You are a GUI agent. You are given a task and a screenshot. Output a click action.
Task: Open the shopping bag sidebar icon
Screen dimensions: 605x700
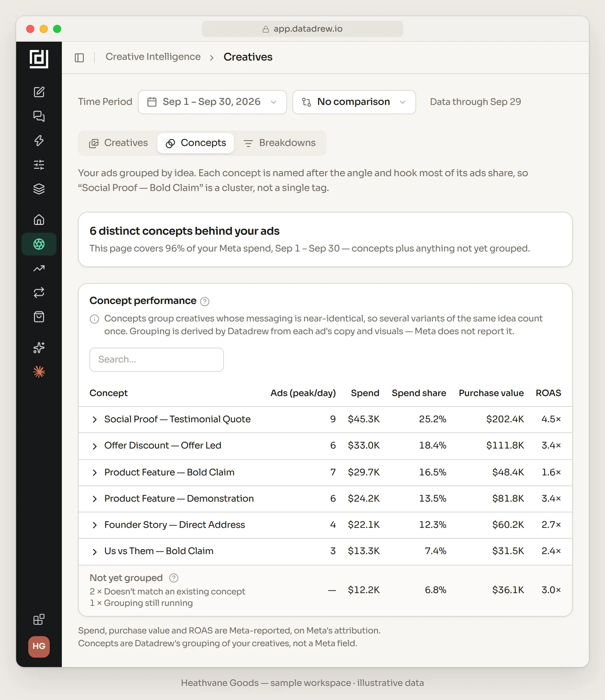tap(39, 317)
